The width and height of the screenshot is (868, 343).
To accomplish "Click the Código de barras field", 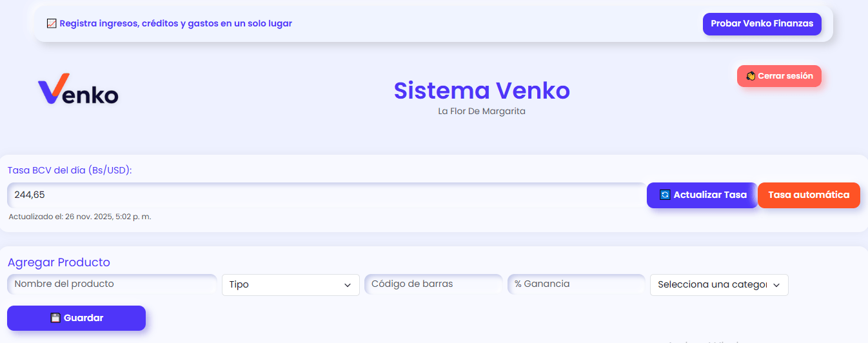I will (433, 284).
